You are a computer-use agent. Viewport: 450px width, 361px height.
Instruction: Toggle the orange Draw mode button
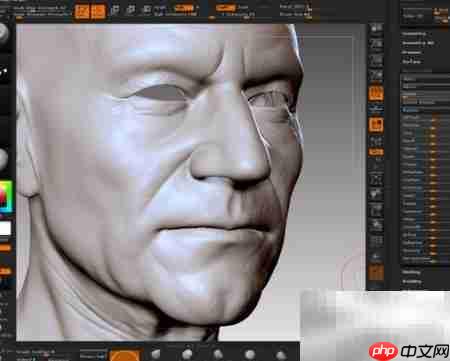click(98, 12)
